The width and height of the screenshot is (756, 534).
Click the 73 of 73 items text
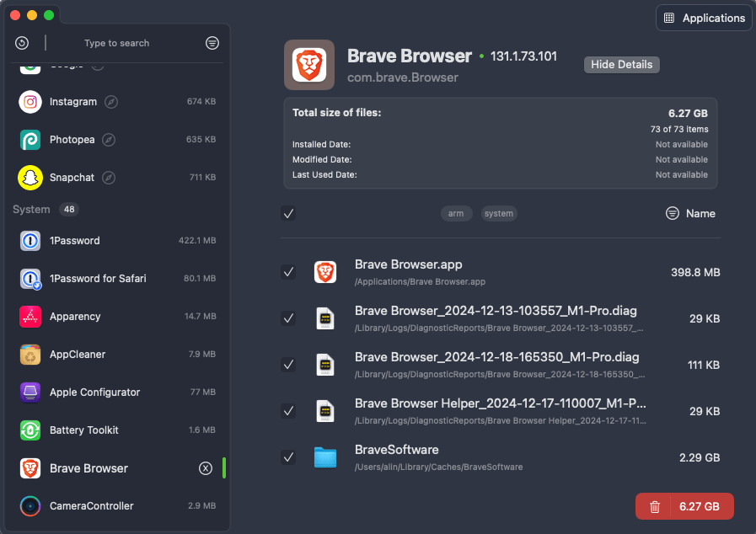pos(679,129)
